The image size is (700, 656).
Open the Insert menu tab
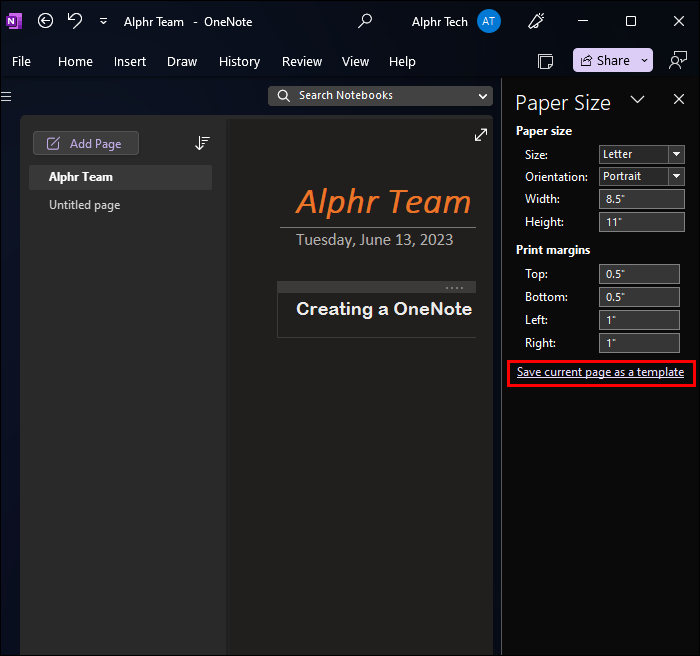pos(130,61)
